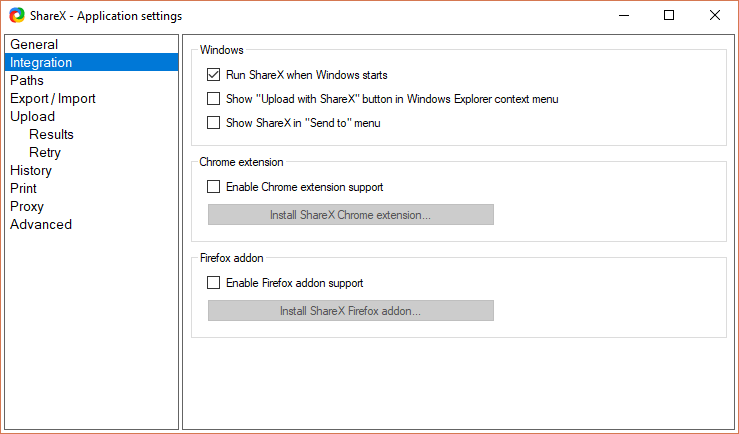Viewport: 739px width, 434px height.
Task: Tick Show ShareX in "Send to" menu
Action: 213,123
